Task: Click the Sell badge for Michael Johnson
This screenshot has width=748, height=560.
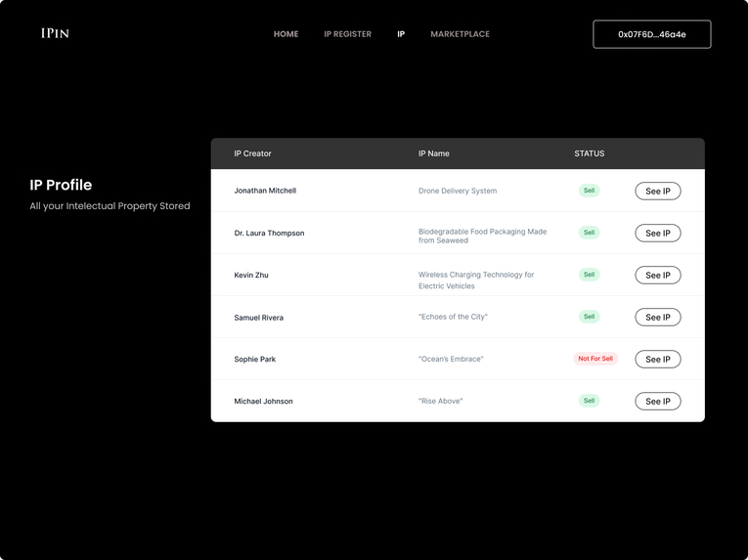Action: click(x=590, y=400)
